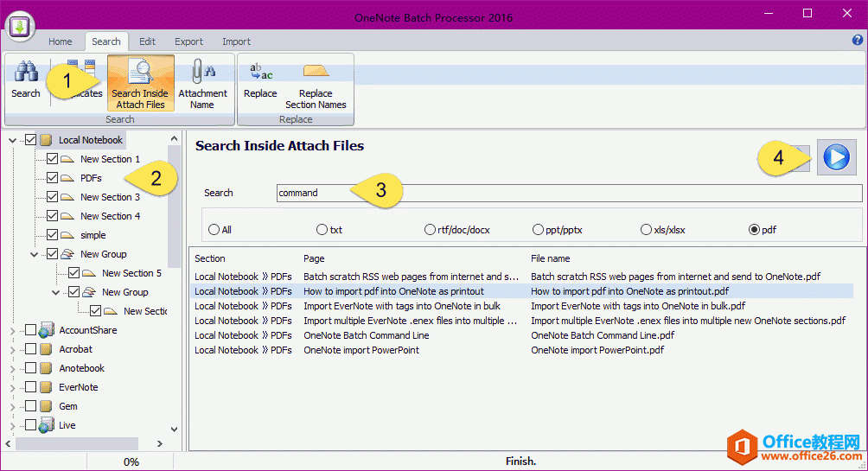
Task: Click the Replace text tool
Action: pyautogui.click(x=260, y=80)
